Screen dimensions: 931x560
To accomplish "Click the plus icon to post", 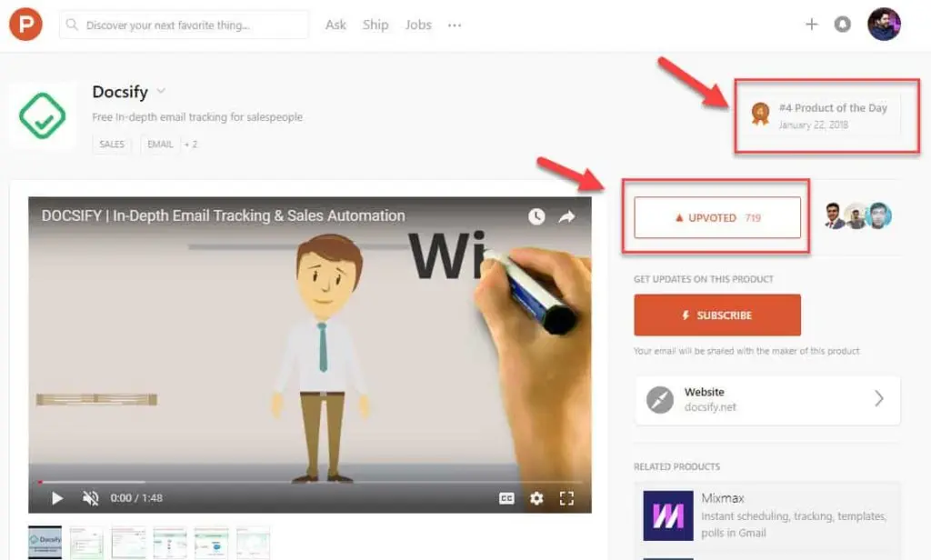I will click(x=811, y=25).
